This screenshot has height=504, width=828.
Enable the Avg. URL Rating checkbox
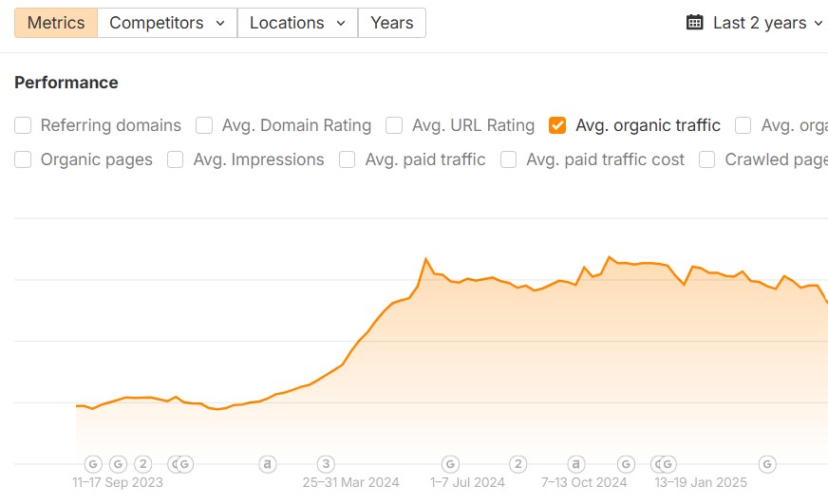(x=394, y=125)
